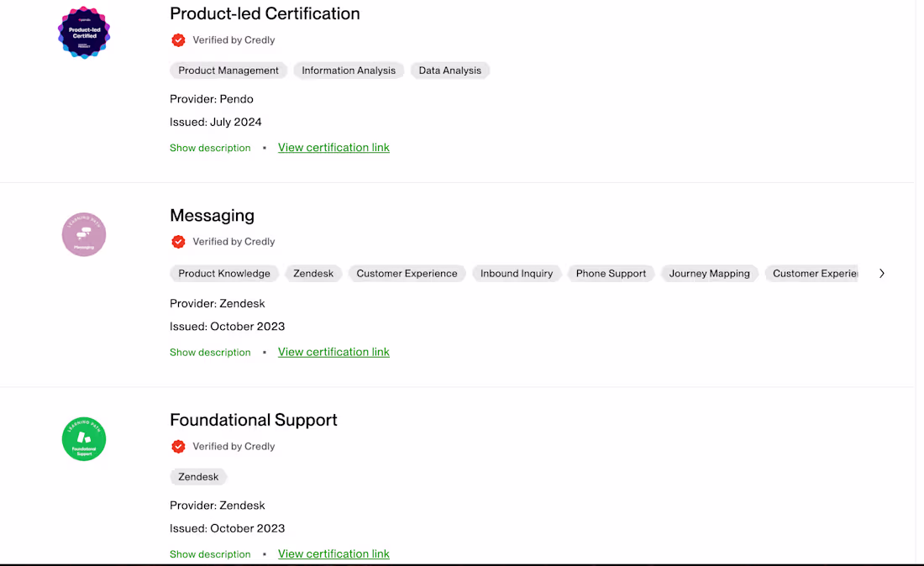The height and width of the screenshot is (566, 924).
Task: Show description for Product-led Certification
Action: tap(210, 147)
